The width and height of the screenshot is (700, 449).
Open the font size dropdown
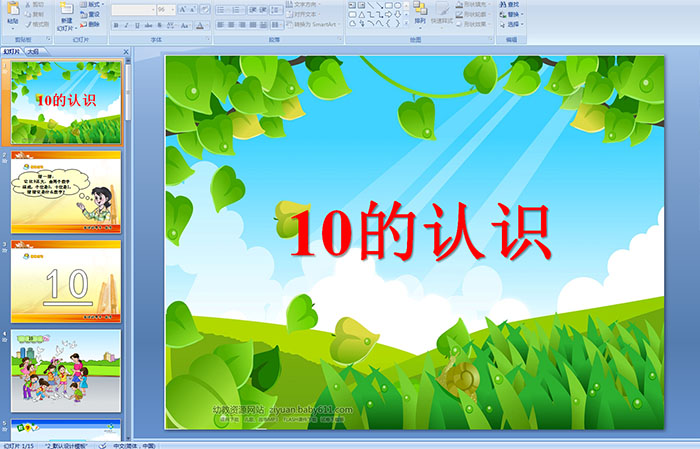coord(168,8)
